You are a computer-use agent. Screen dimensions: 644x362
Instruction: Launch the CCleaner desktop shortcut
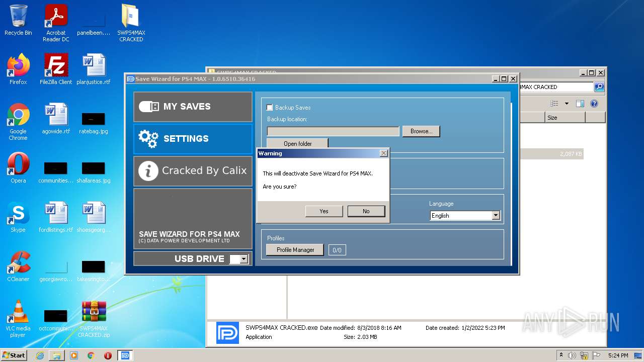tap(18, 266)
